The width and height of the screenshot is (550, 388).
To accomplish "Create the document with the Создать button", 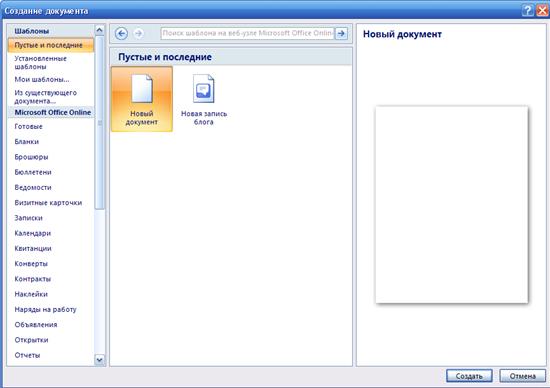I will tap(469, 376).
